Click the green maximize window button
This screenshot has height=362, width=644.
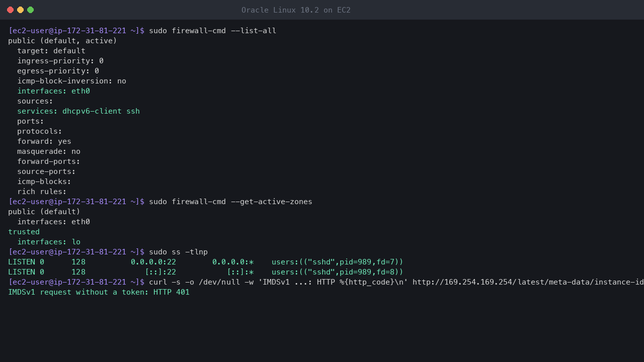30,10
